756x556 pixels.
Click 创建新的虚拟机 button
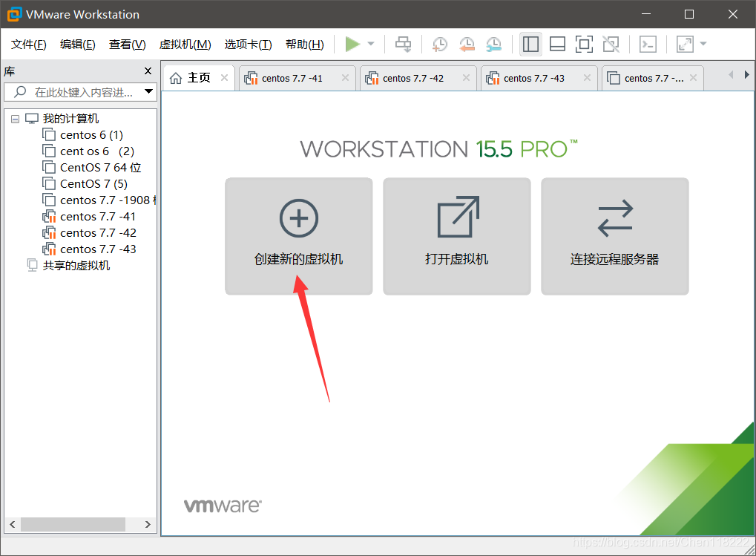point(299,236)
